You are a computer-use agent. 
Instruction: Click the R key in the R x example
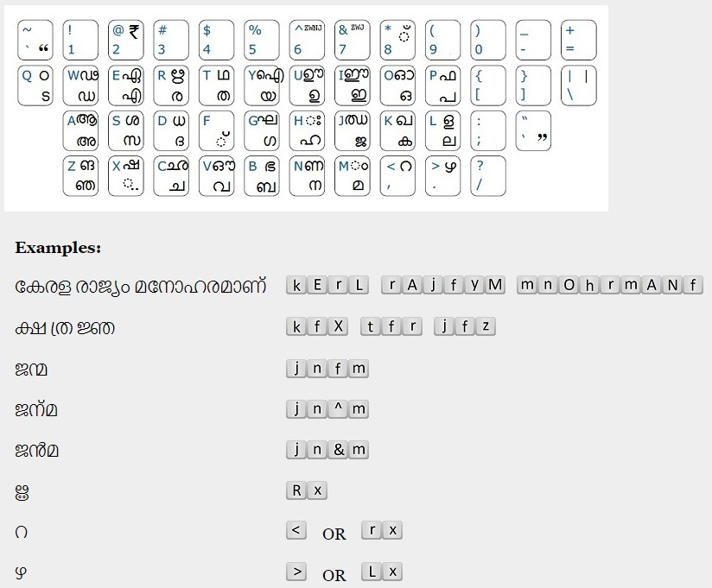296,490
